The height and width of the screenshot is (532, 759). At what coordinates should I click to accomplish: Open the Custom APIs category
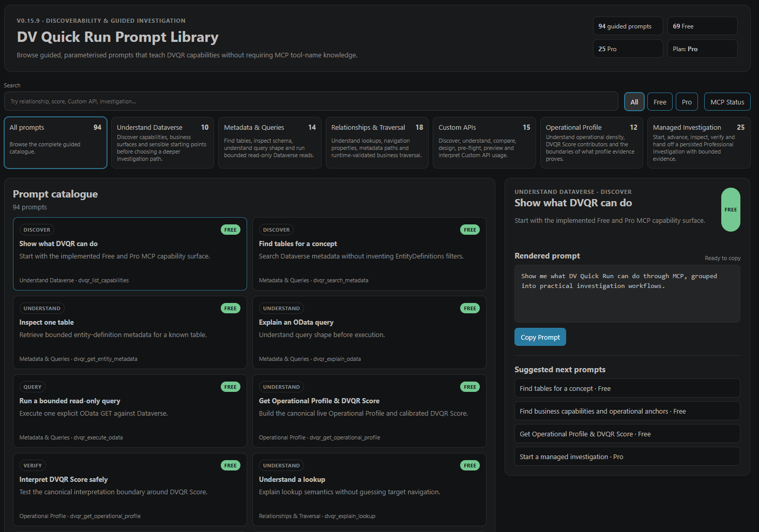(484, 143)
